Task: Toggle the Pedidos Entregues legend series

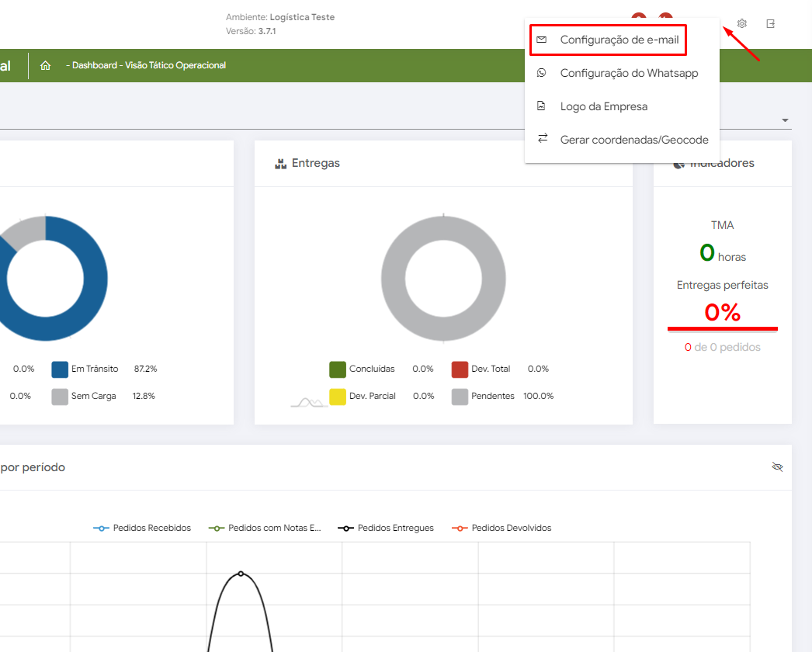Action: point(386,528)
